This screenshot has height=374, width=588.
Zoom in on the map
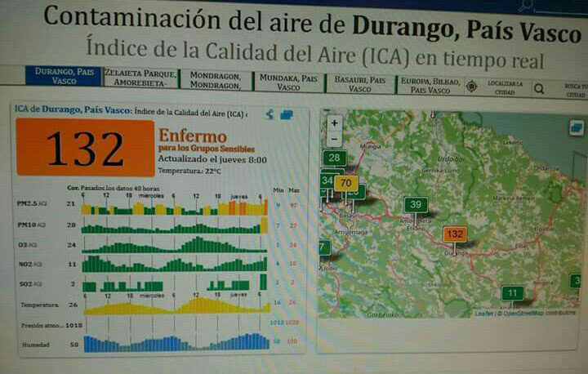[x=334, y=123]
